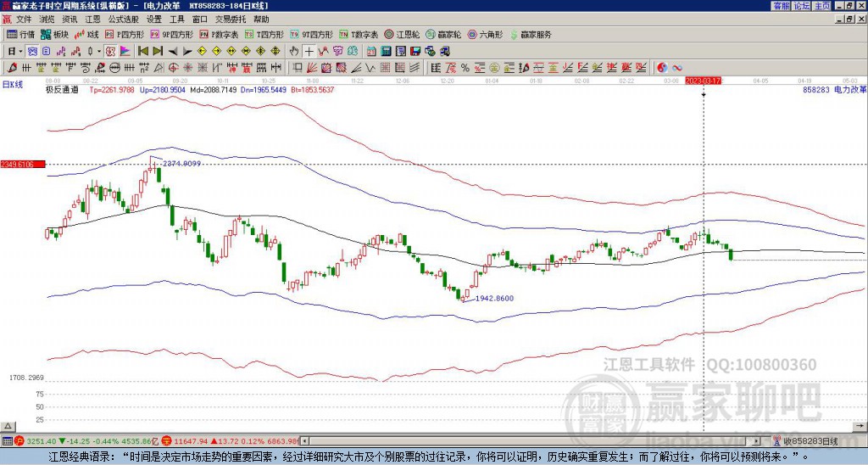Click the chart's upward triangle button
Image resolution: width=868 pixels, height=465 pixels.
point(8,426)
